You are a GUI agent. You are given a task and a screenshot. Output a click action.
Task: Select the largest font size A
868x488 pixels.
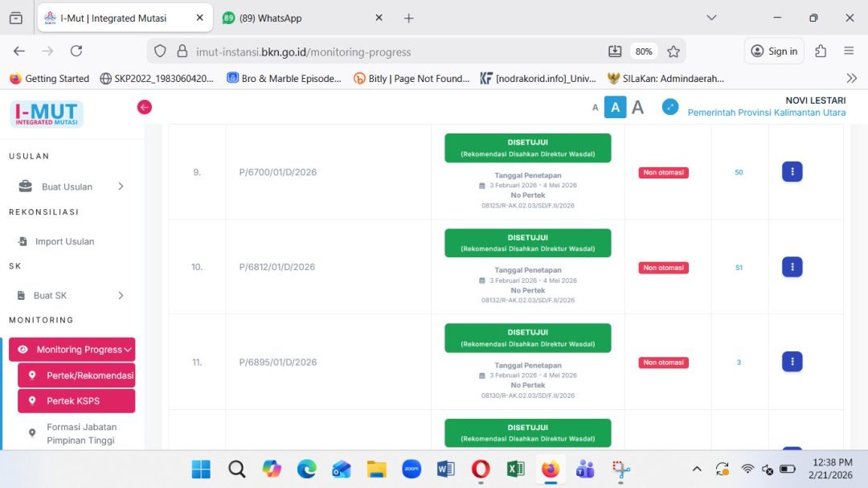click(x=637, y=107)
